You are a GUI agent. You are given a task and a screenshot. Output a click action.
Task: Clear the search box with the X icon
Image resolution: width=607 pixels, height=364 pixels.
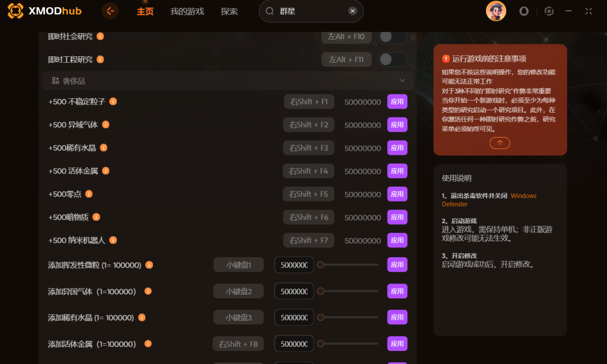pyautogui.click(x=352, y=11)
